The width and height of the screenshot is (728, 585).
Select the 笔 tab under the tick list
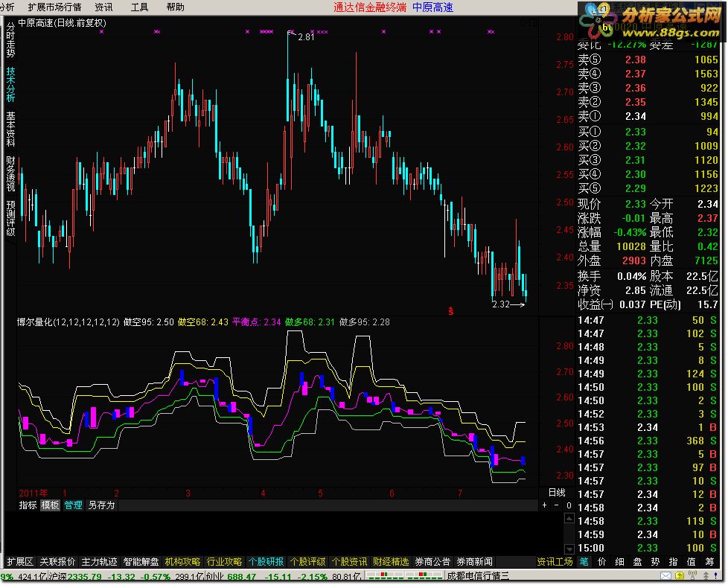point(584,562)
